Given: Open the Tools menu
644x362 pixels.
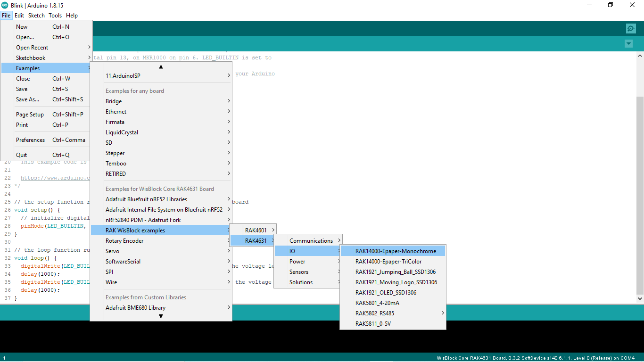Looking at the screenshot, I should point(55,16).
